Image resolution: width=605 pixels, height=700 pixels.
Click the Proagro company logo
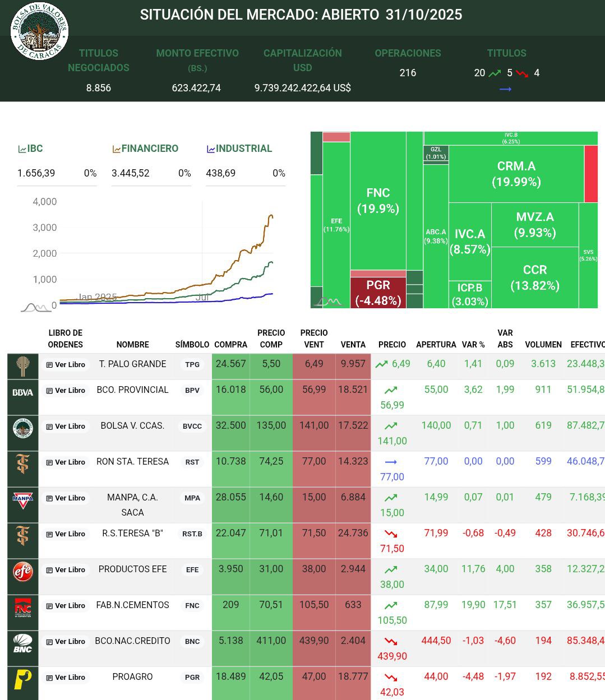pos(23,679)
